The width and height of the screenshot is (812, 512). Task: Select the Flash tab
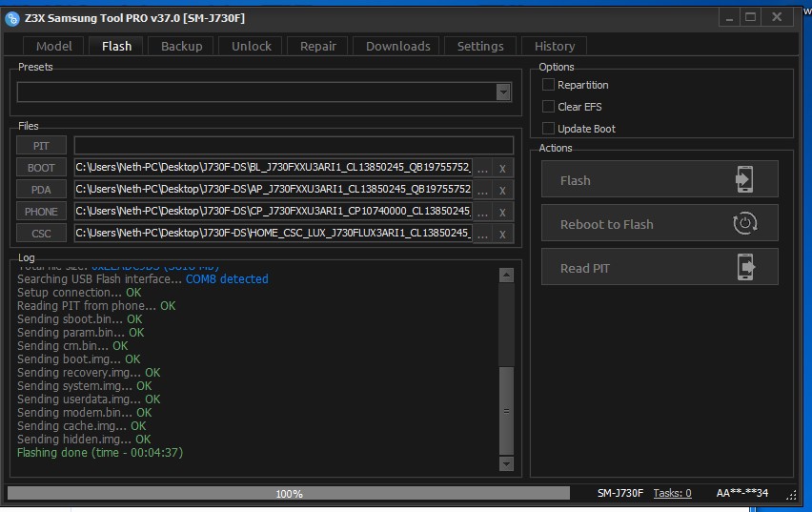(116, 46)
